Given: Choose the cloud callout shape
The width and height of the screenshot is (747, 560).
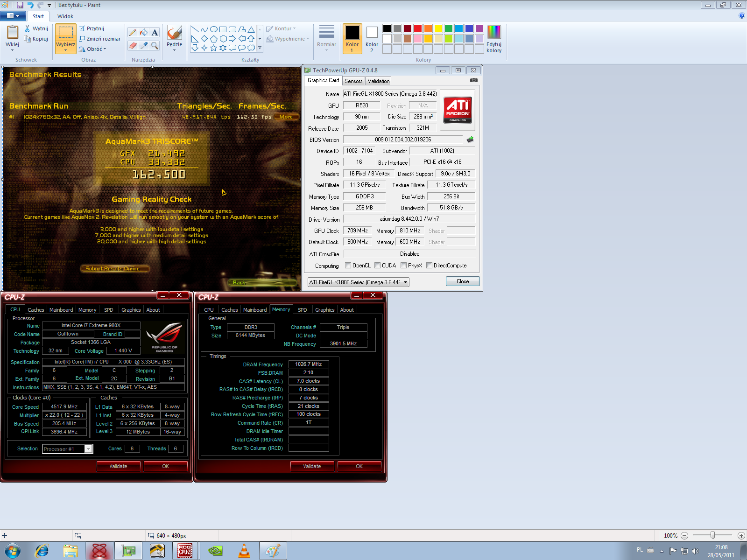Looking at the screenshot, I should coord(251,48).
